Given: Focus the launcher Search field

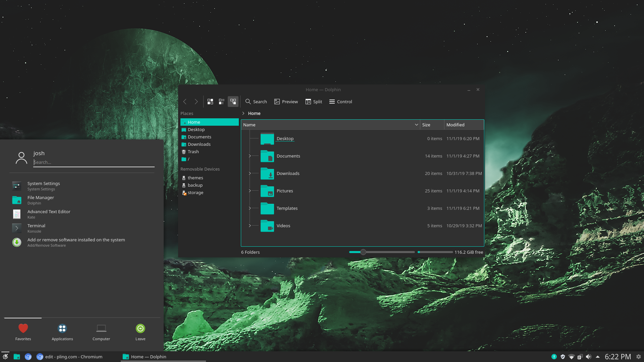Looking at the screenshot, I should (x=94, y=162).
